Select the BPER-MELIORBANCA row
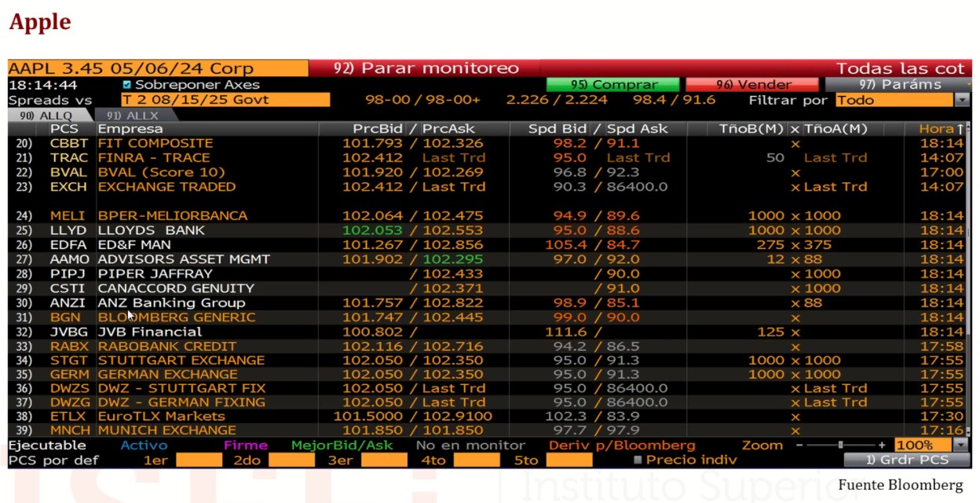980x503 pixels. [x=487, y=216]
